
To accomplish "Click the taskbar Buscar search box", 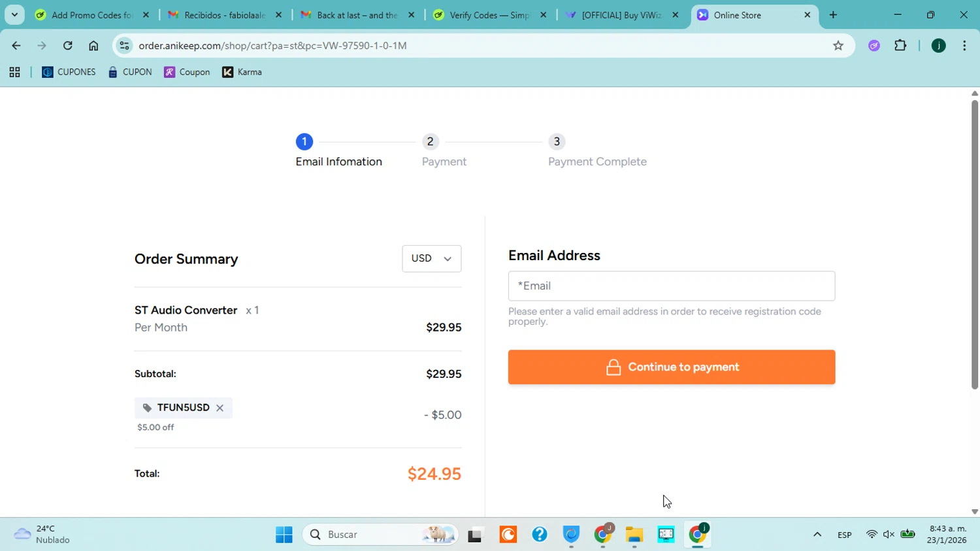I will point(380,535).
